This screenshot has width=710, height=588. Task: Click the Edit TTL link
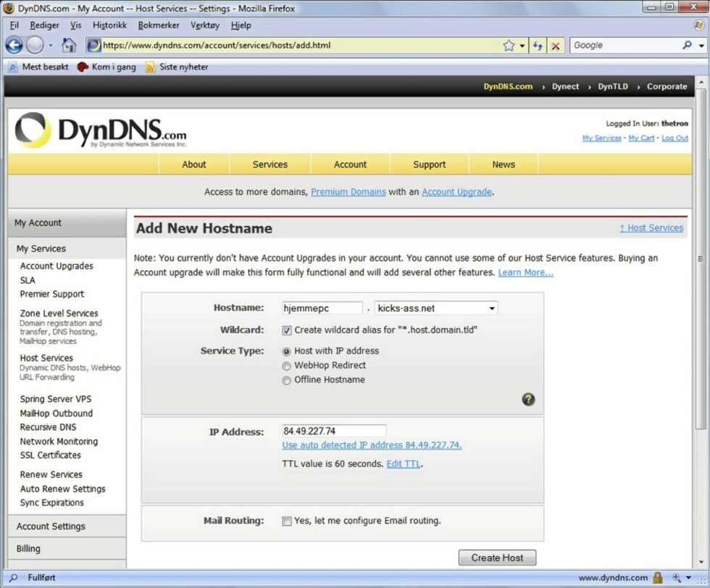point(403,464)
